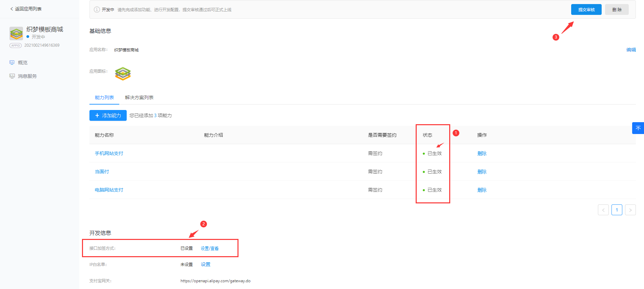This screenshot has height=289, width=644.
Task: Switch to 解决方案列表 tab
Action: [139, 97]
